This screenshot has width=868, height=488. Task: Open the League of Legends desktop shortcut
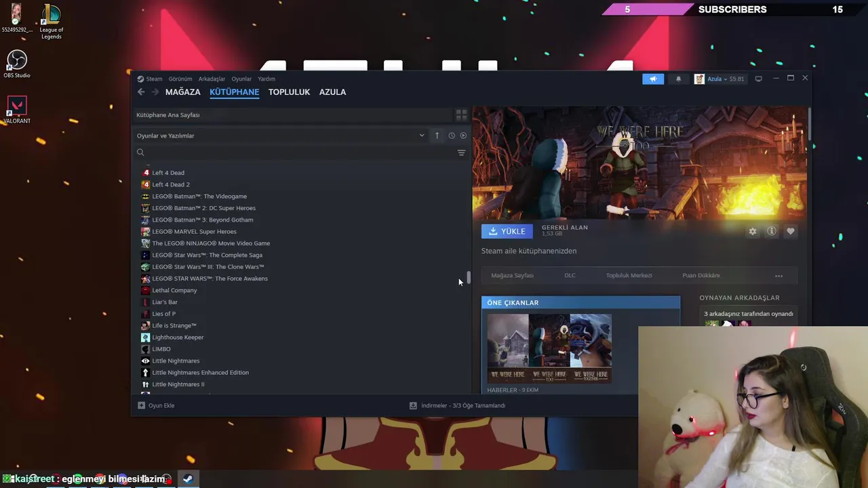(x=51, y=22)
